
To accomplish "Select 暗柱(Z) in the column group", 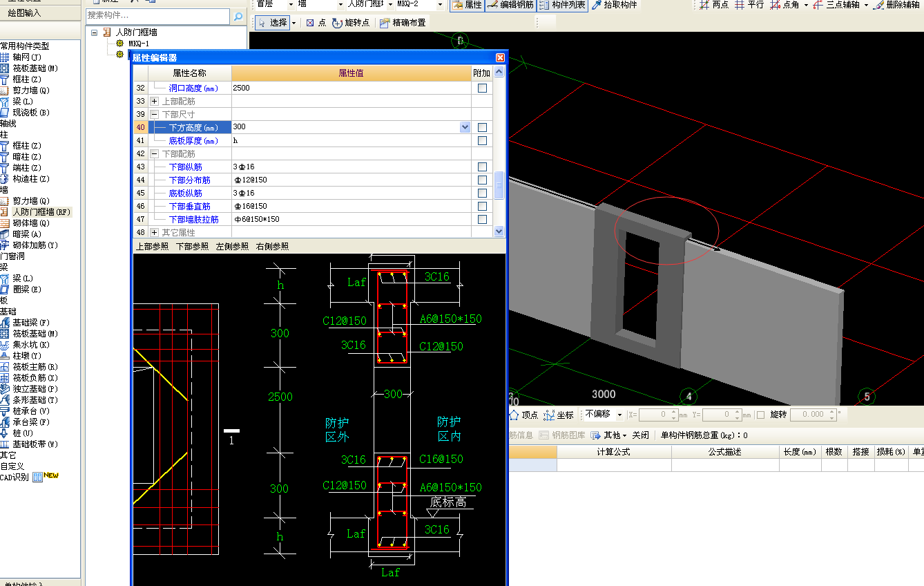I will [26, 157].
